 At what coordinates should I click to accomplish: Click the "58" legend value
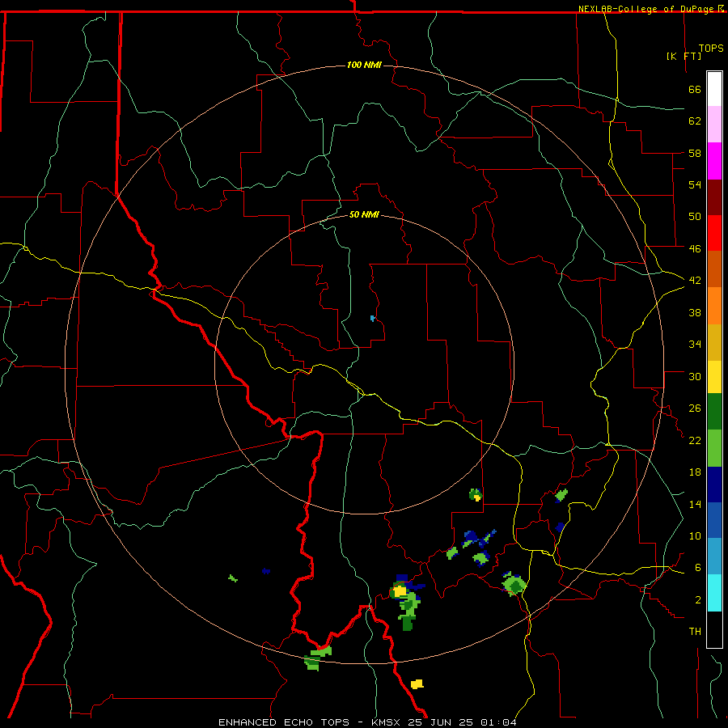695,153
